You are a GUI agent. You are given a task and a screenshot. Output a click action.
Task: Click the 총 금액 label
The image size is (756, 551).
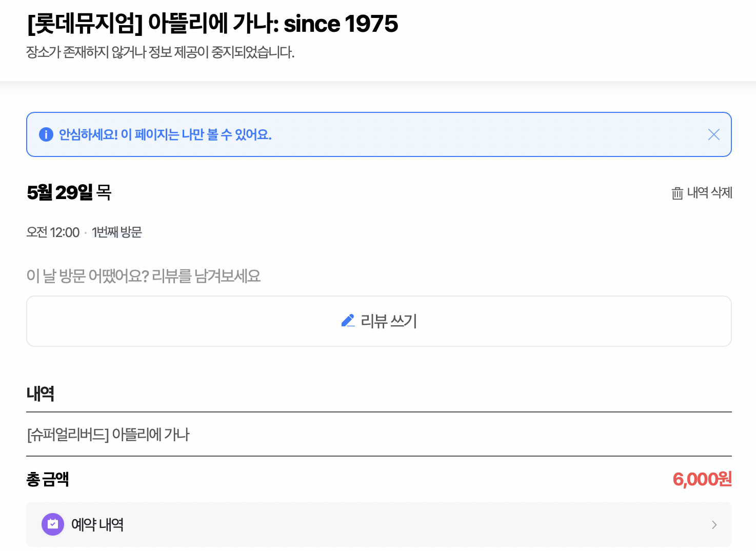(x=48, y=479)
